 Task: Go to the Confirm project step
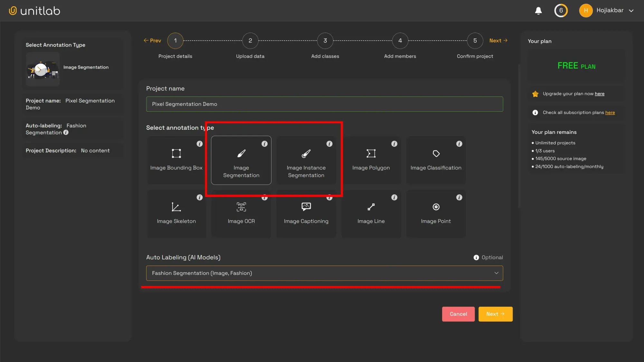(475, 41)
